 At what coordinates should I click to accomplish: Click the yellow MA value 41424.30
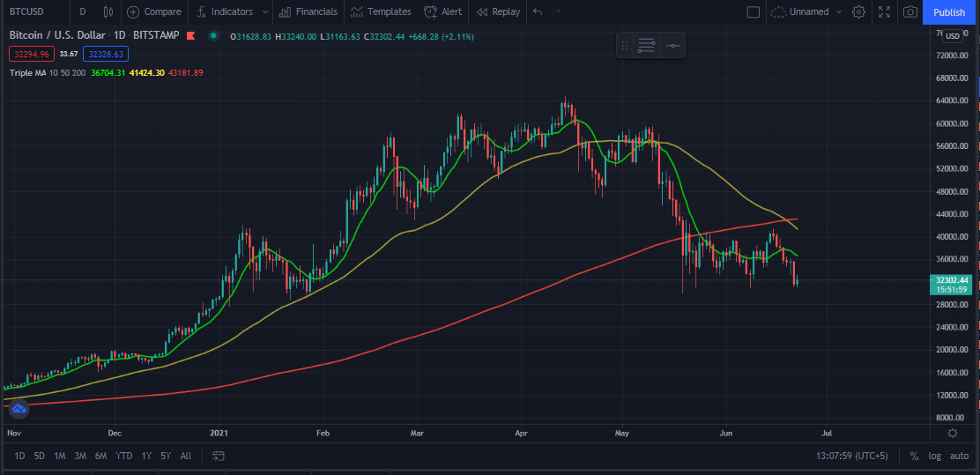147,72
